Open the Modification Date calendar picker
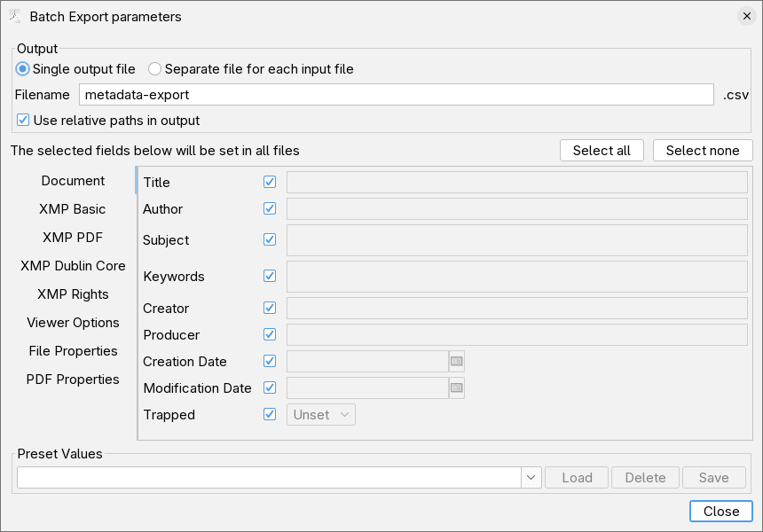The image size is (763, 532). point(458,387)
